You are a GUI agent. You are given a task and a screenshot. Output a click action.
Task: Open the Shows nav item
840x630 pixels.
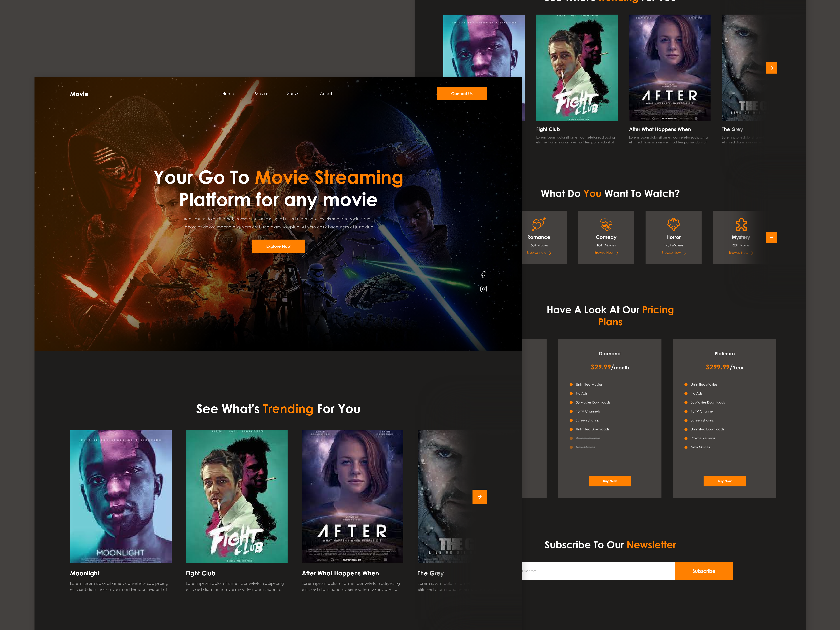coord(293,94)
